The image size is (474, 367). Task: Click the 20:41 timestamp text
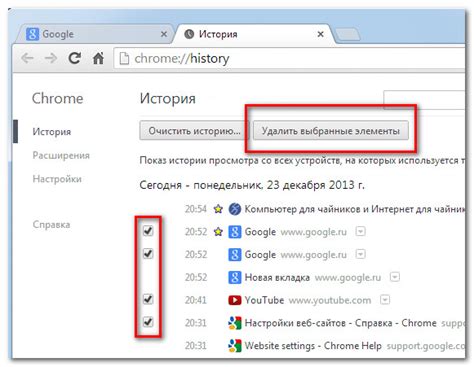click(196, 300)
